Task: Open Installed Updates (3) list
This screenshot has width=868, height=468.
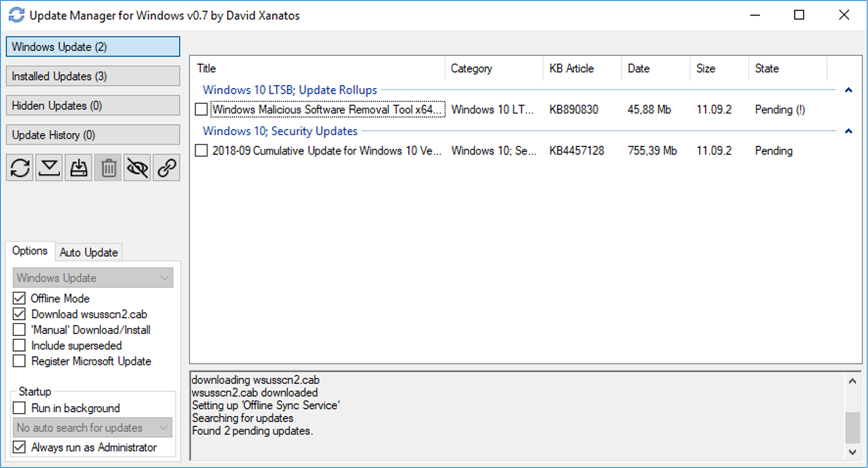Action: [x=93, y=76]
